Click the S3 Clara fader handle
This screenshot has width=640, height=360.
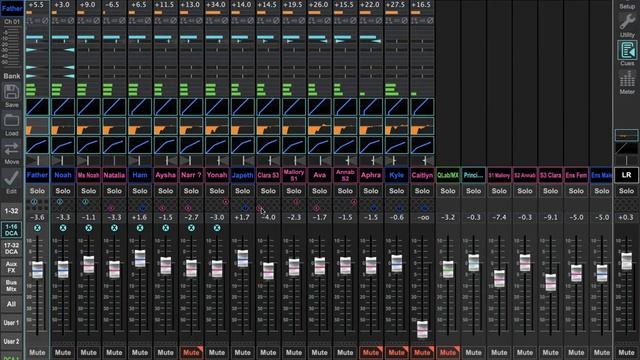pos(551,282)
